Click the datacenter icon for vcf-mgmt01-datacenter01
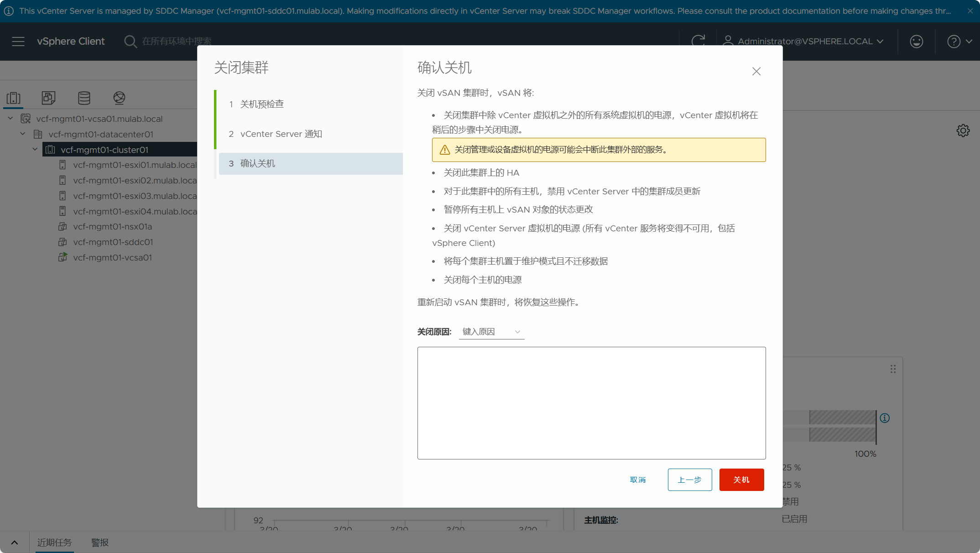 38,135
